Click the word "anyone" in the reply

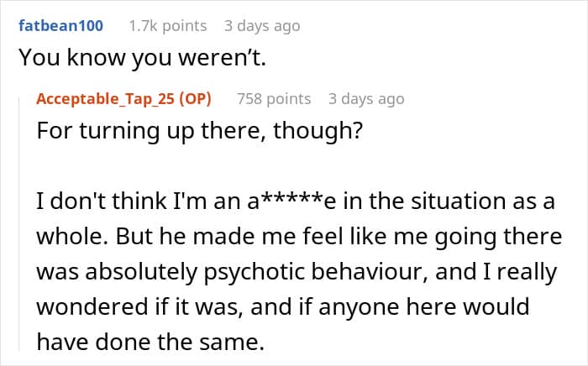(x=360, y=307)
